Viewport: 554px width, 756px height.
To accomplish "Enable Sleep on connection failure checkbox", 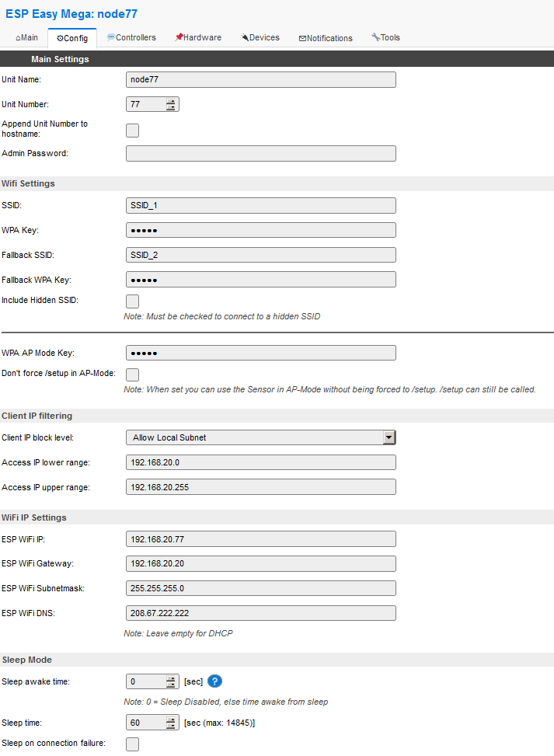I will coord(132,744).
